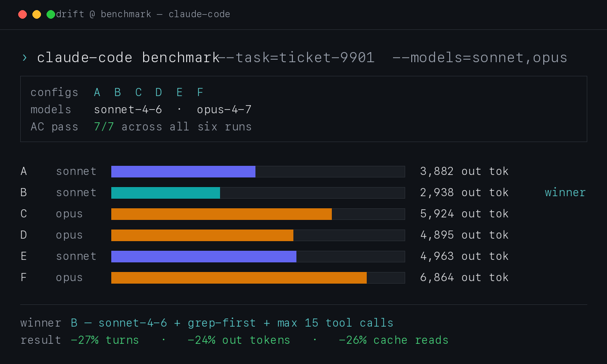
Task: Click the 'result' label
Action: [41, 340]
